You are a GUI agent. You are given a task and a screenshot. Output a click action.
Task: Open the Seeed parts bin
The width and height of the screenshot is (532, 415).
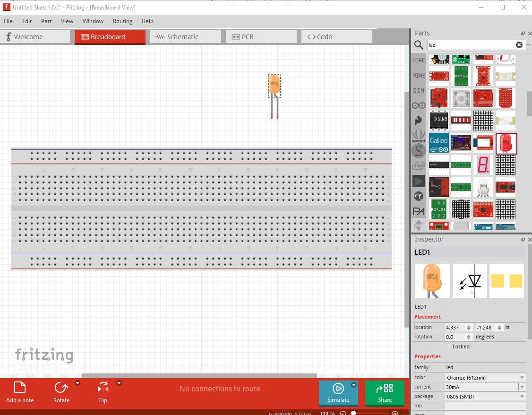418,136
